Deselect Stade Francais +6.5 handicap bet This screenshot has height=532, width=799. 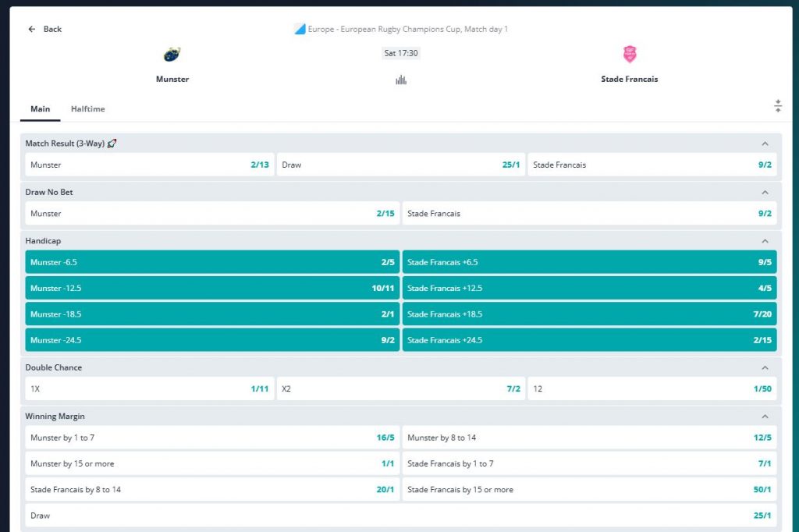pyautogui.click(x=590, y=262)
